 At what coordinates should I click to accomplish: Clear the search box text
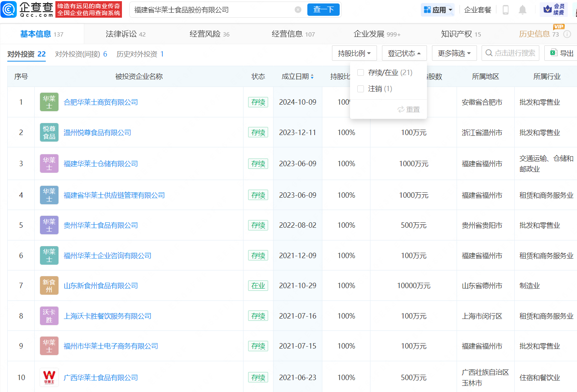298,10
